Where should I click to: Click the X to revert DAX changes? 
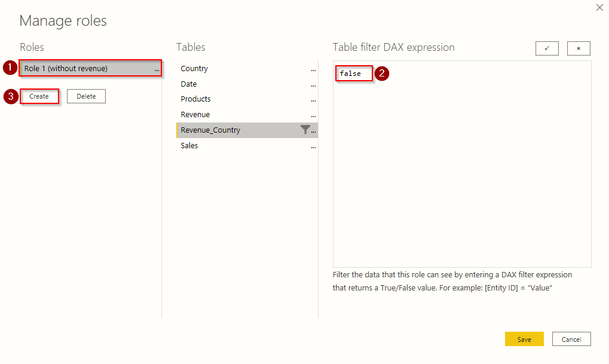pos(579,48)
